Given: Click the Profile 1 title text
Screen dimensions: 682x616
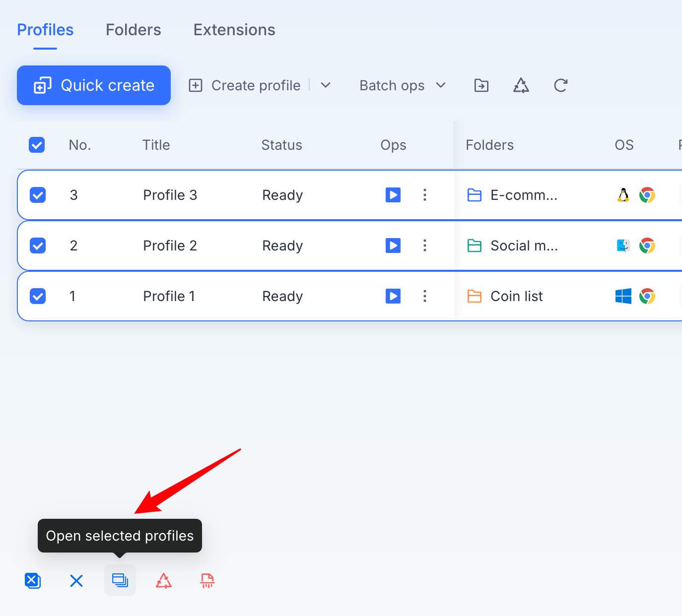Looking at the screenshot, I should point(169,296).
